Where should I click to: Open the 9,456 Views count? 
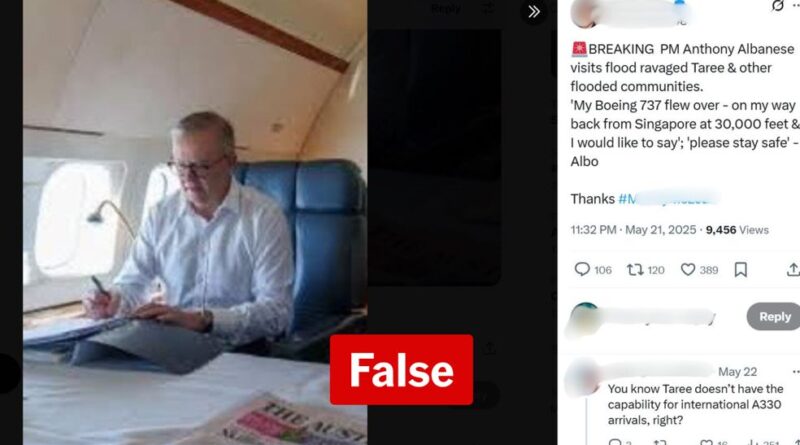737,230
